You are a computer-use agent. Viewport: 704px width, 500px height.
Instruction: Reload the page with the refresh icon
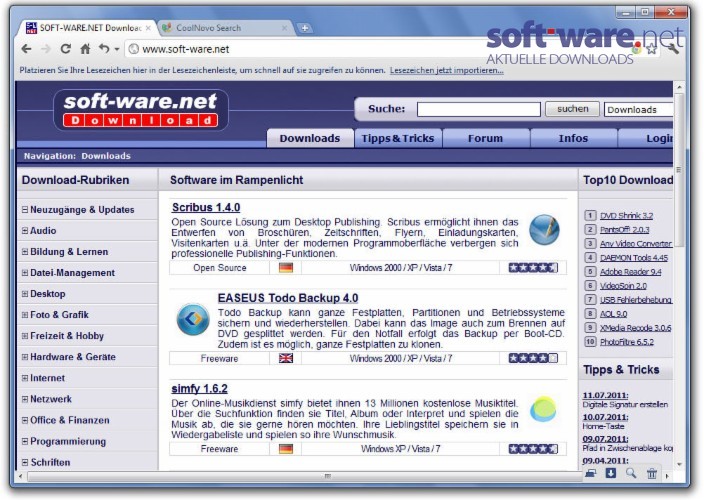66,48
